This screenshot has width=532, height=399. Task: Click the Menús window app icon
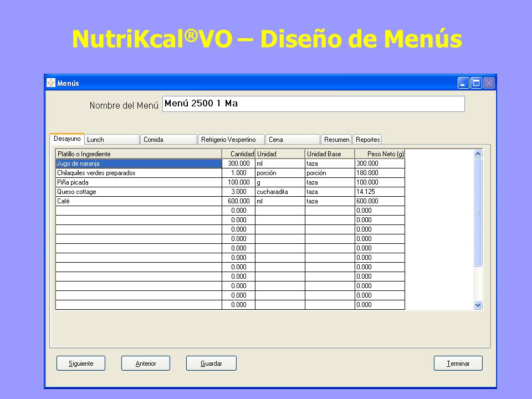coord(51,83)
